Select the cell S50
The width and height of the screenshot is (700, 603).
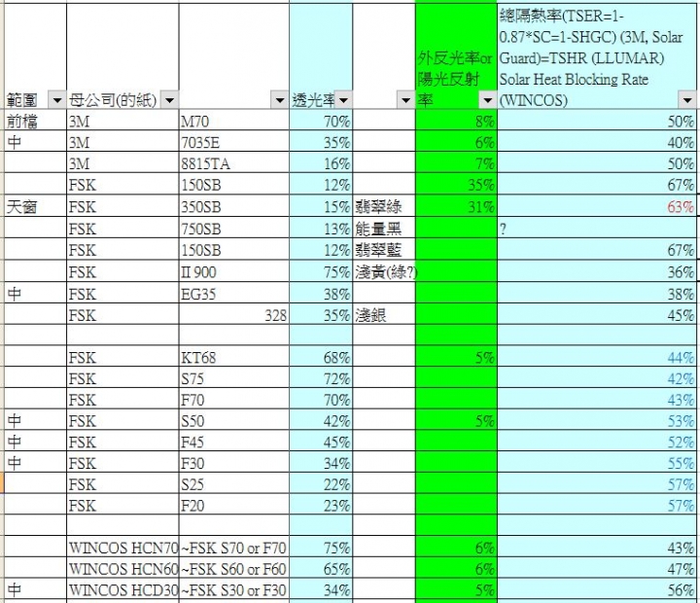click(234, 420)
